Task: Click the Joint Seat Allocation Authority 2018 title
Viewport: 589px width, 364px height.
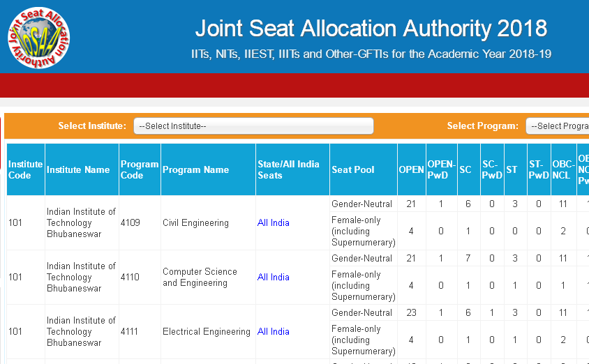Action: pyautogui.click(x=371, y=29)
